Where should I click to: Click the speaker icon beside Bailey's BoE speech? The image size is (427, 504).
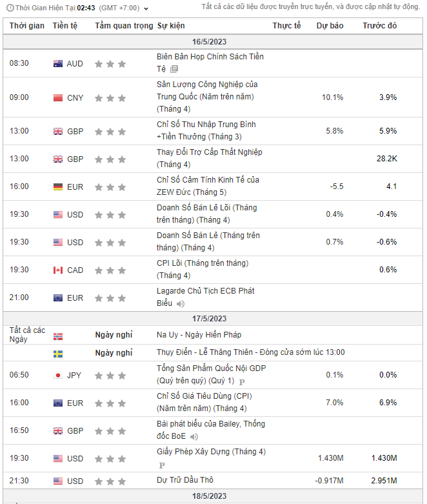tap(194, 437)
